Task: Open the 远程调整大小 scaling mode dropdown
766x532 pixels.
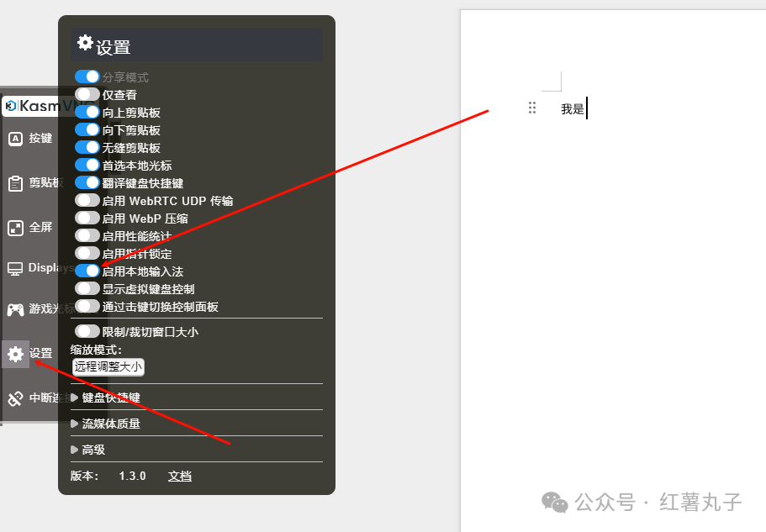Action: [108, 367]
